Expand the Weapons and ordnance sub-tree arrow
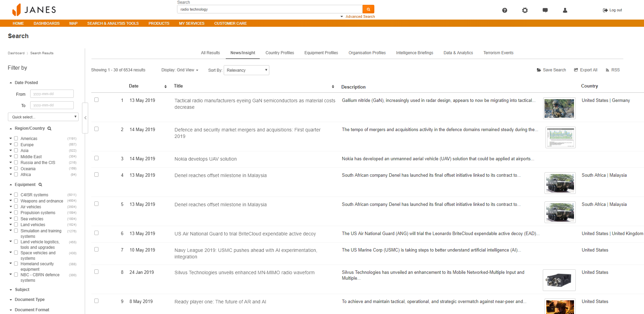The width and height of the screenshot is (644, 314). coord(11,201)
